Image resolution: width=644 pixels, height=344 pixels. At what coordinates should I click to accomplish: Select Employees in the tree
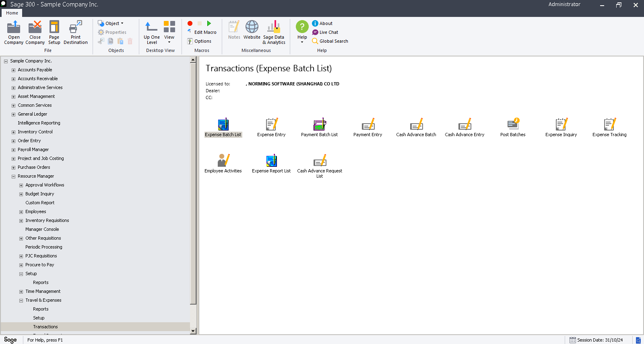[x=36, y=211]
